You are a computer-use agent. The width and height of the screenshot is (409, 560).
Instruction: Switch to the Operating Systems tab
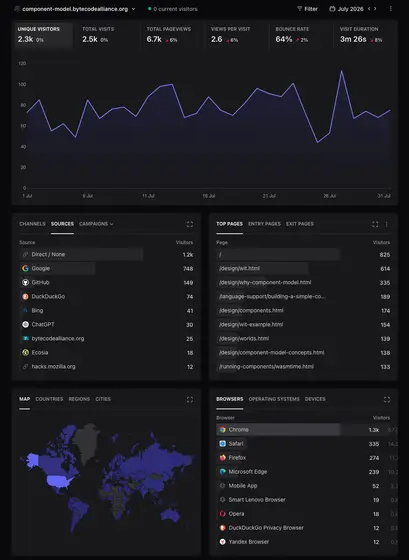[x=274, y=399]
